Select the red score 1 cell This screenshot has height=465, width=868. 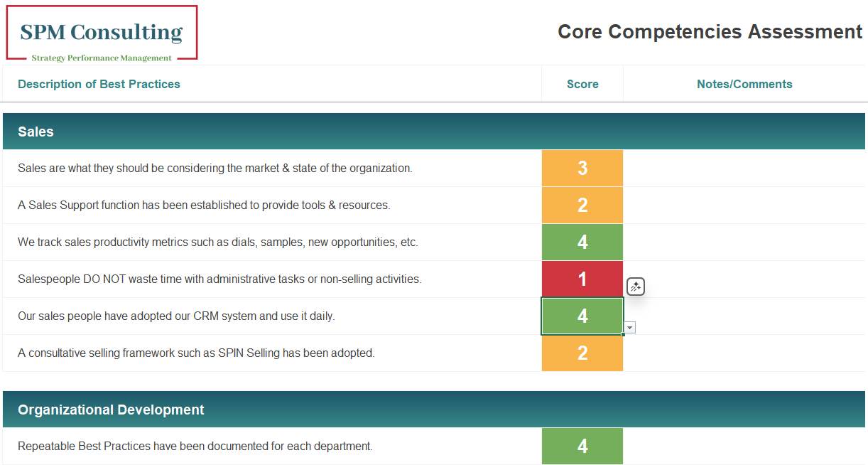tap(582, 279)
